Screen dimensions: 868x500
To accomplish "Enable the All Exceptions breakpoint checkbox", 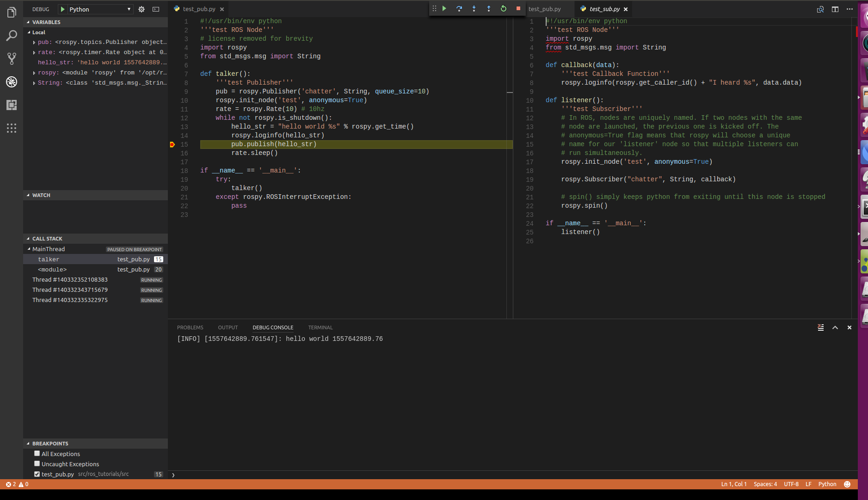I will coord(37,454).
